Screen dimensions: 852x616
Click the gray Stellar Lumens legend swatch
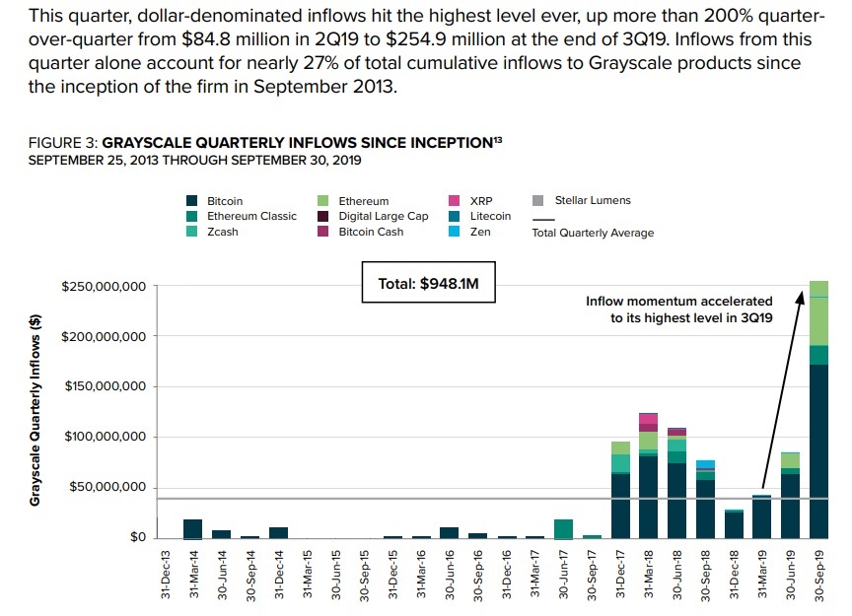pyautogui.click(x=537, y=201)
